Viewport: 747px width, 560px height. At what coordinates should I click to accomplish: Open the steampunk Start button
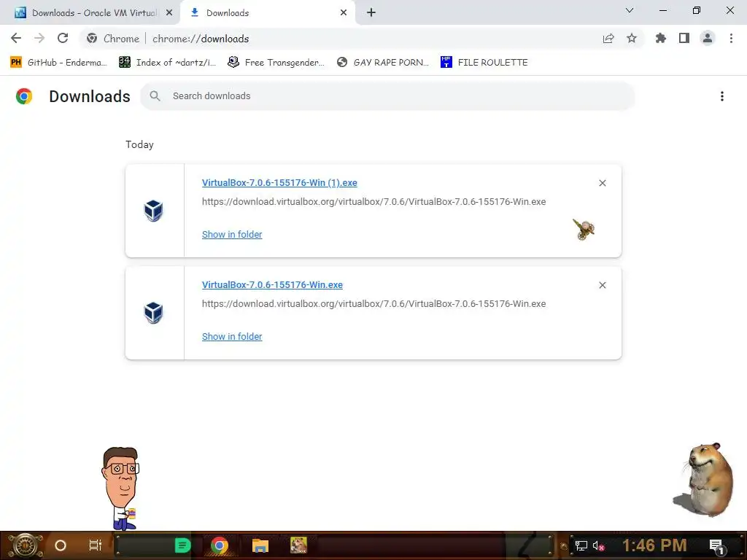click(x=25, y=545)
